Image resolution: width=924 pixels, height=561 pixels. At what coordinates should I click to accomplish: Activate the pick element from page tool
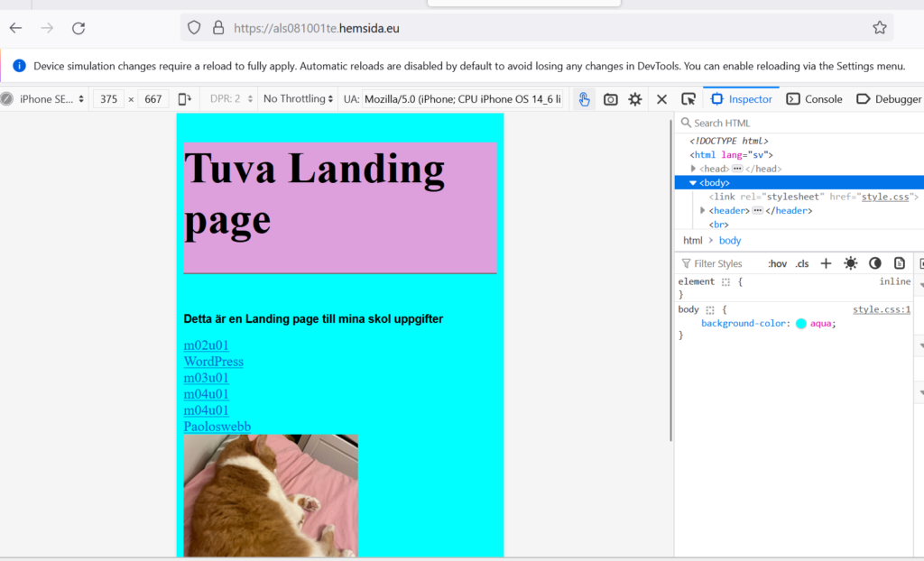(x=688, y=99)
